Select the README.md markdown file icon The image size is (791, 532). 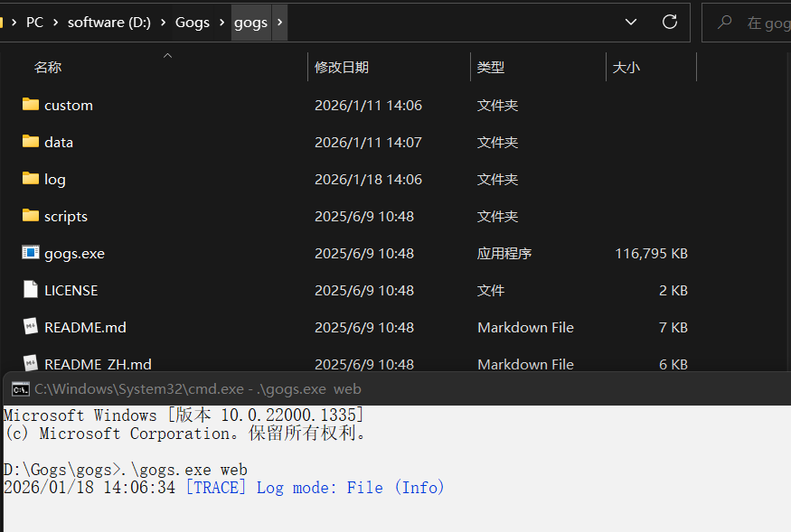tap(31, 326)
